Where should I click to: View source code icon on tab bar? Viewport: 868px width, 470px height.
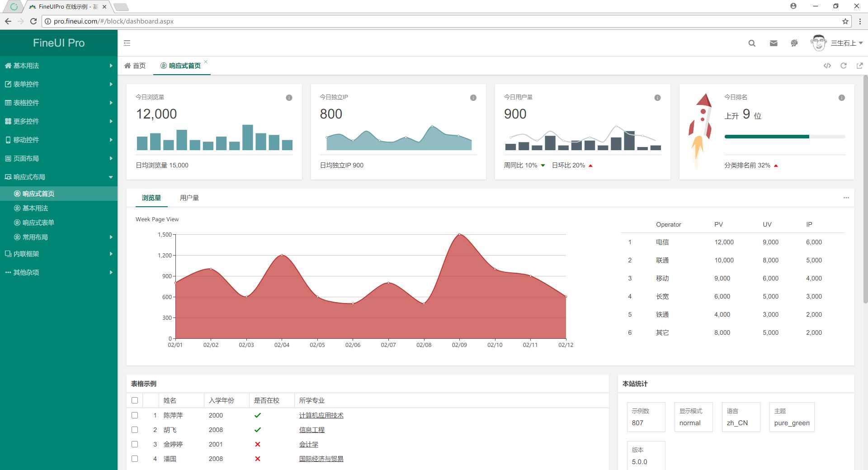(827, 66)
